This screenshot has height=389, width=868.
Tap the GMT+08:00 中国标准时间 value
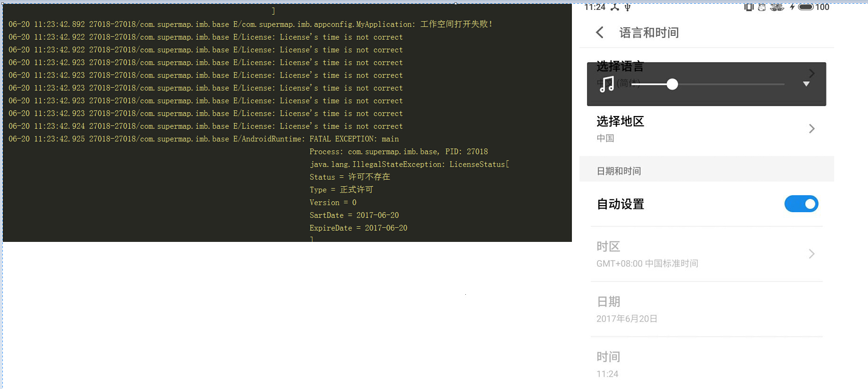click(647, 264)
